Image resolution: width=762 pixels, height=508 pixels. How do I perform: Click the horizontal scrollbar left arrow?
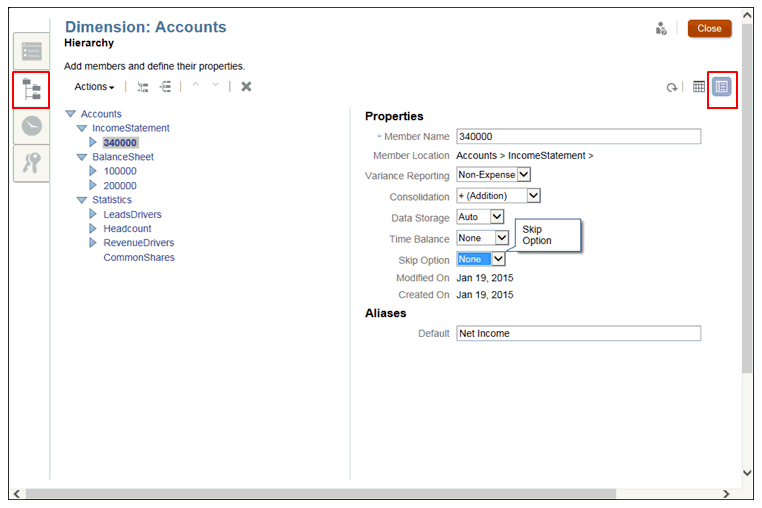pyautogui.click(x=17, y=494)
